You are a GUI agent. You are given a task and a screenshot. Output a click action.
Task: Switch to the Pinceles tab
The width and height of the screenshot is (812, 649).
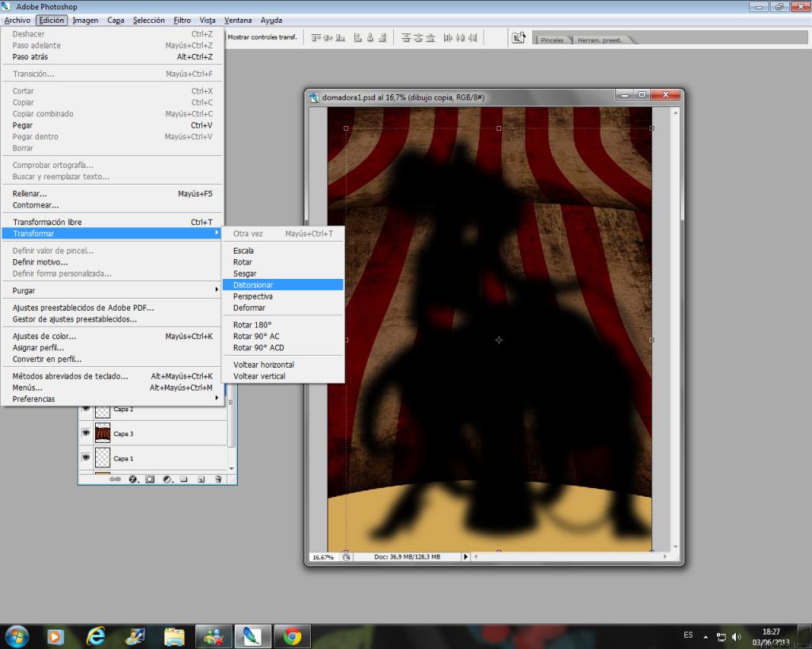[x=552, y=40]
